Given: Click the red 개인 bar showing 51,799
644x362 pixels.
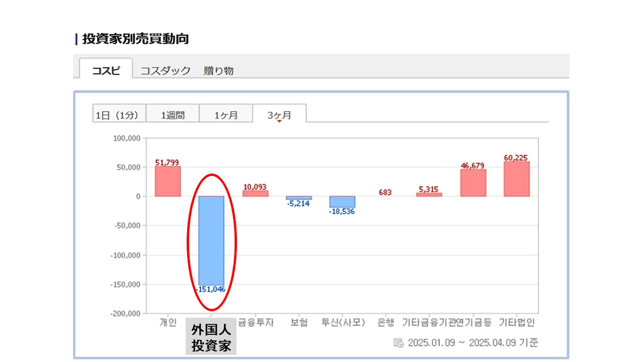Looking at the screenshot, I should 168,181.
